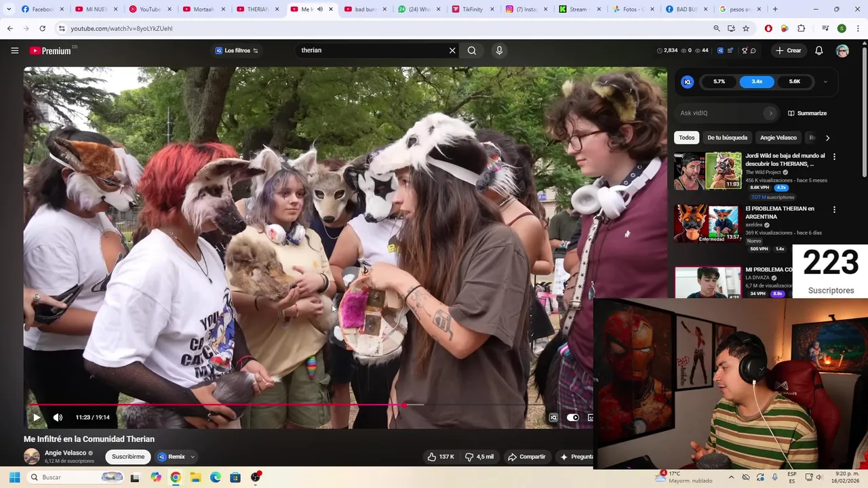Screen dimensions: 868x488
Task: Open options for Jordi Wild video
Action: coord(834,157)
